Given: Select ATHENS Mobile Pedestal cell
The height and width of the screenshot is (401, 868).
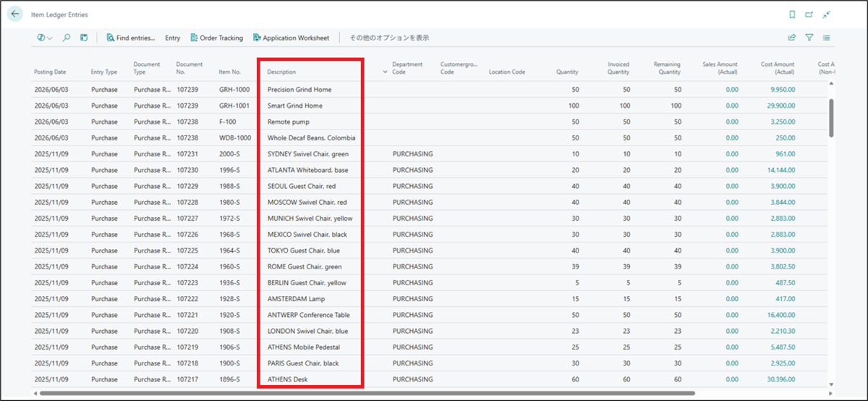Looking at the screenshot, I should 304,347.
